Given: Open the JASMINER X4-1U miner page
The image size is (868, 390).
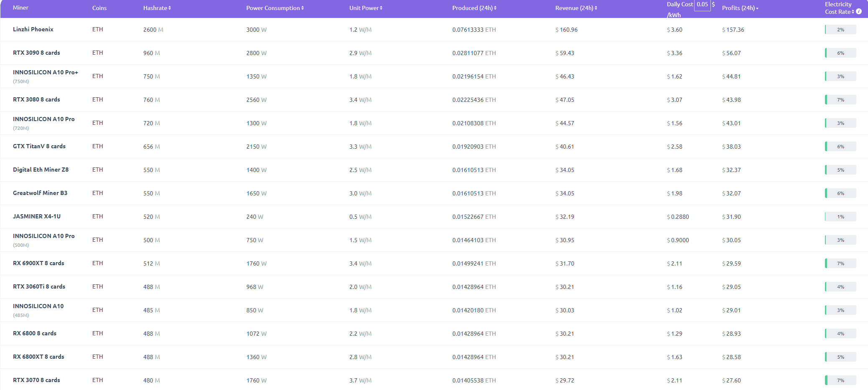Looking at the screenshot, I should point(37,216).
